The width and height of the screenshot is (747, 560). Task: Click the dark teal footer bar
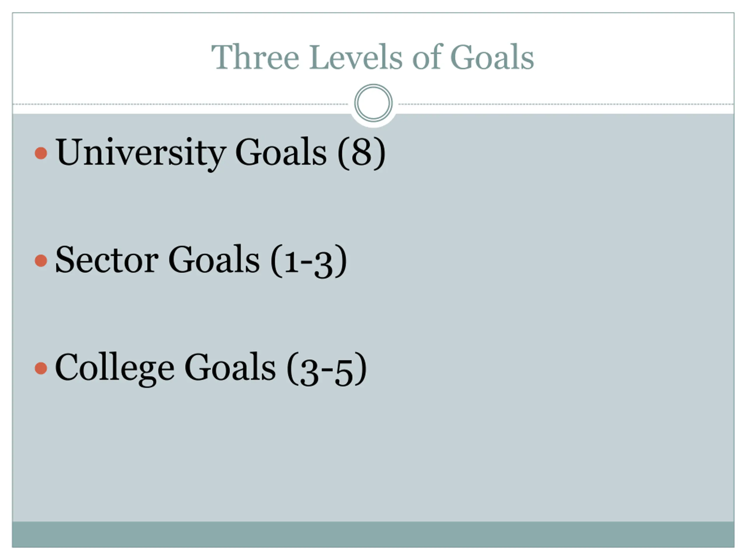(373, 534)
